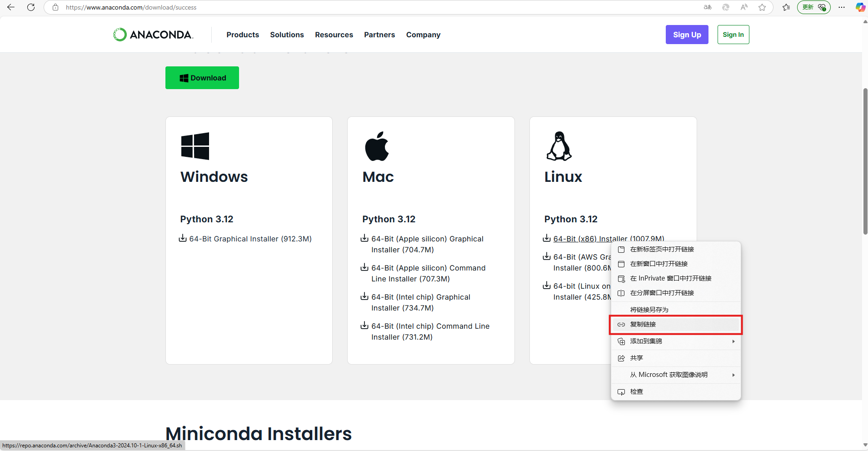Select 在 InPrivate 窗口中打开链接
Viewport: 868px width, 451px height.
point(676,278)
